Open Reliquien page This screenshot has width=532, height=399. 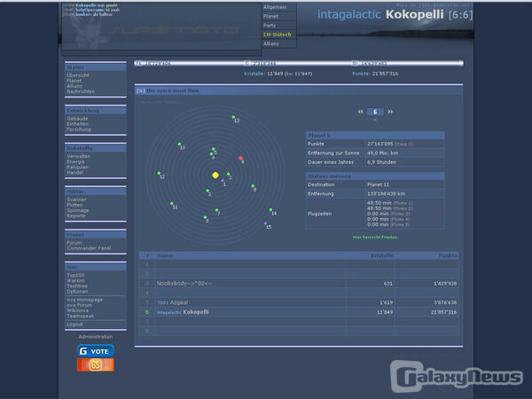click(x=77, y=168)
